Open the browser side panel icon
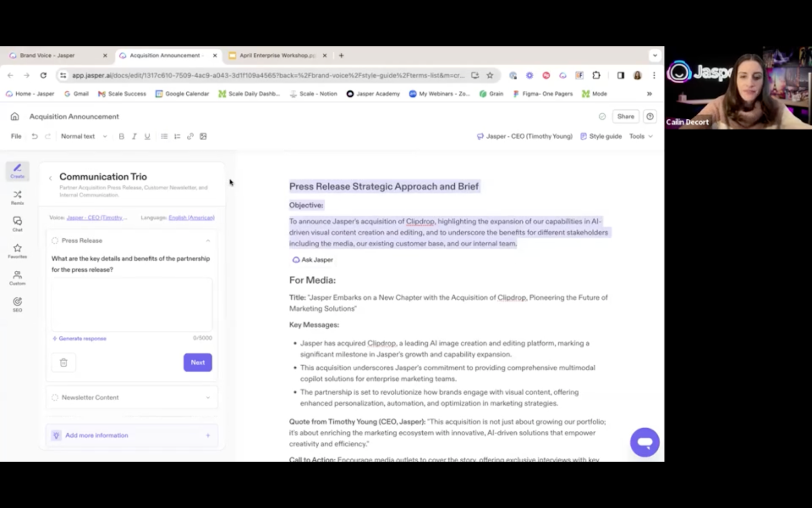 pos(621,75)
